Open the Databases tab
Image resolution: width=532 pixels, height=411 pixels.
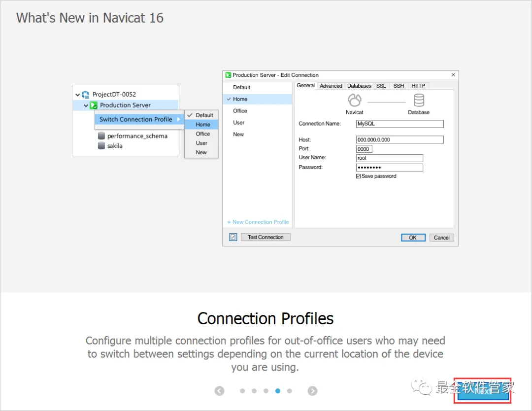(359, 86)
